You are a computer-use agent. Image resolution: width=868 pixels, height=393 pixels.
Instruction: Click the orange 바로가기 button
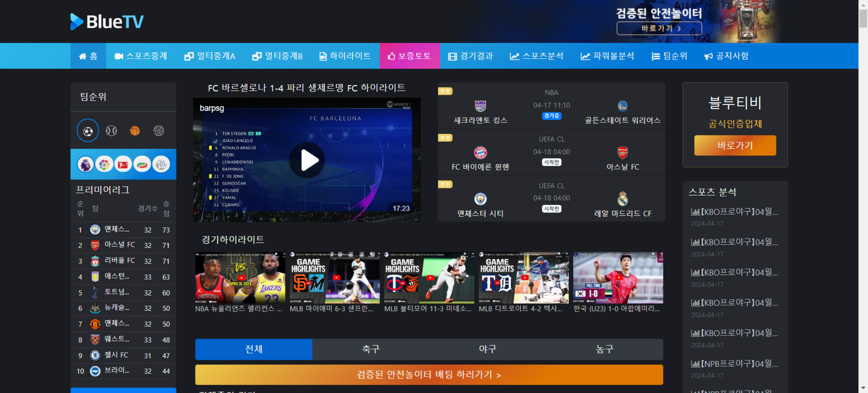point(735,145)
